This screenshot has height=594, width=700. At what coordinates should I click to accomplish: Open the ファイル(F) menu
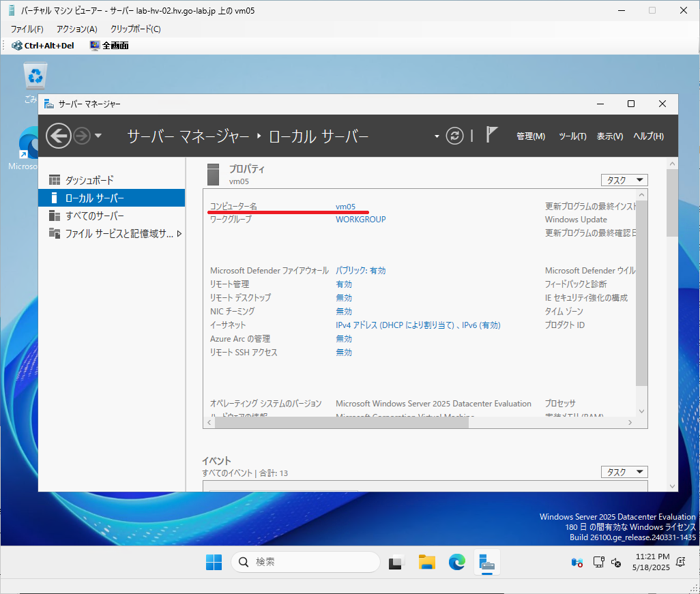27,29
